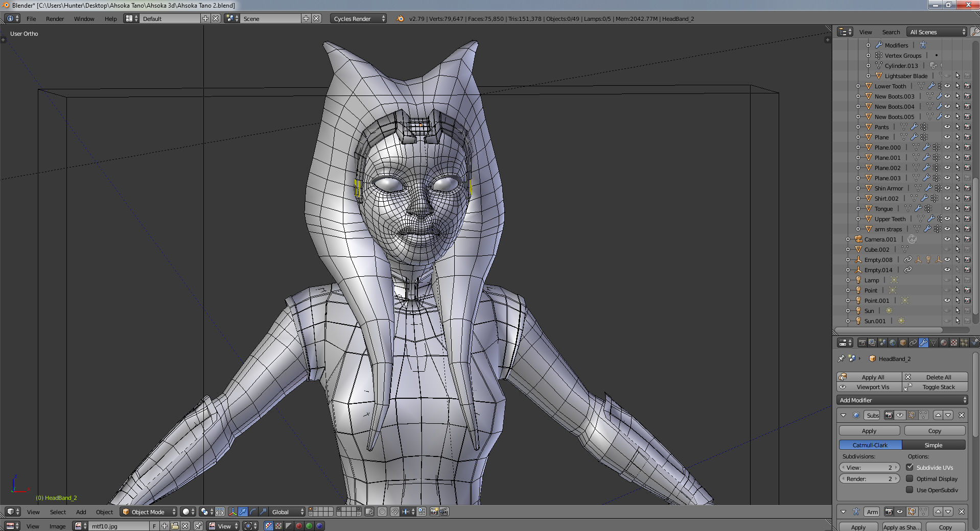Open the All Scenes outliner filter dropdown
980x531 pixels.
(x=937, y=32)
